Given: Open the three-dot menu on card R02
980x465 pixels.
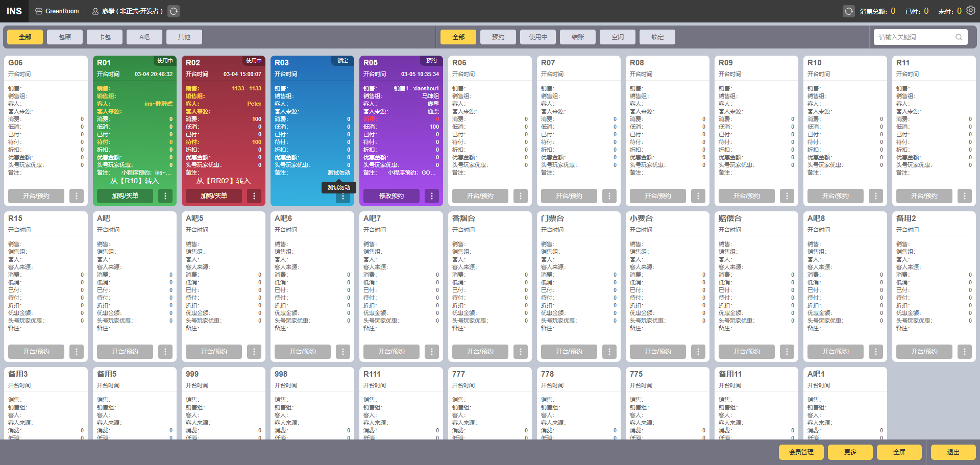Looking at the screenshot, I should [x=254, y=196].
